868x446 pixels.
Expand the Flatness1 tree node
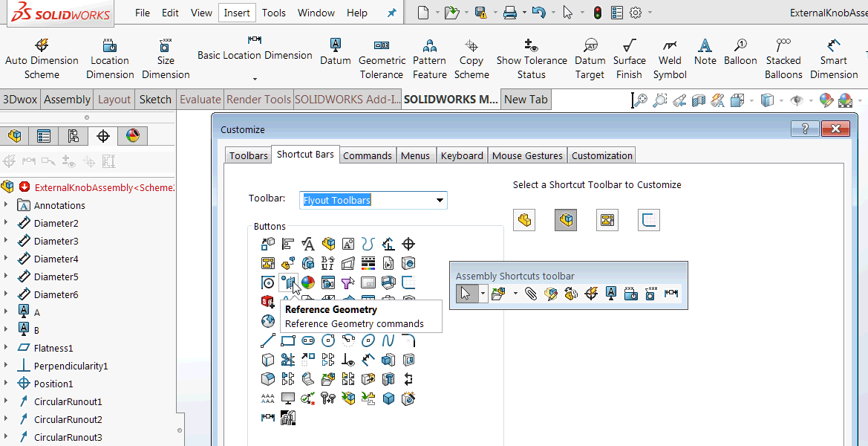(x=6, y=347)
